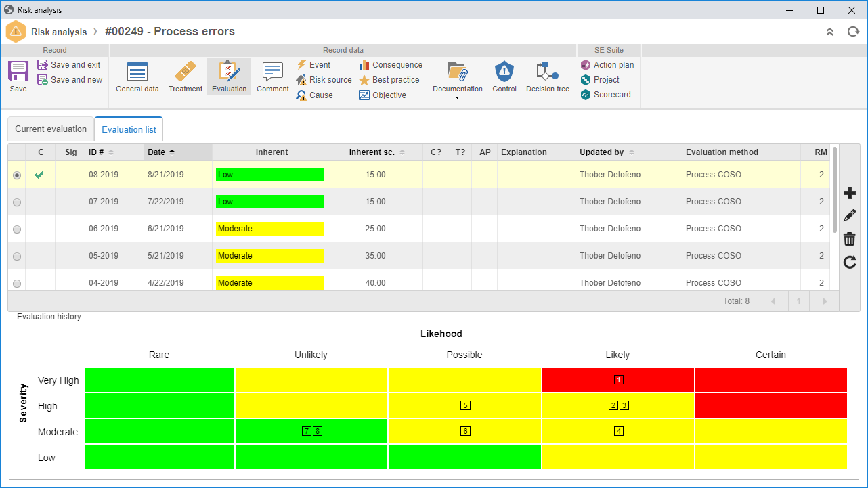Click marker 8 in the risk matrix
This screenshot has height=488, width=868.
point(317,431)
